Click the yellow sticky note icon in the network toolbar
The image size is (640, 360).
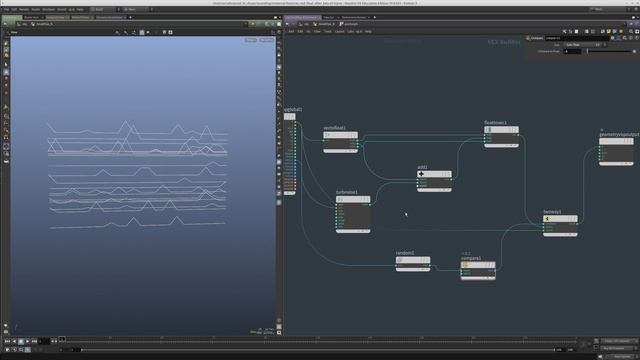pos(609,31)
